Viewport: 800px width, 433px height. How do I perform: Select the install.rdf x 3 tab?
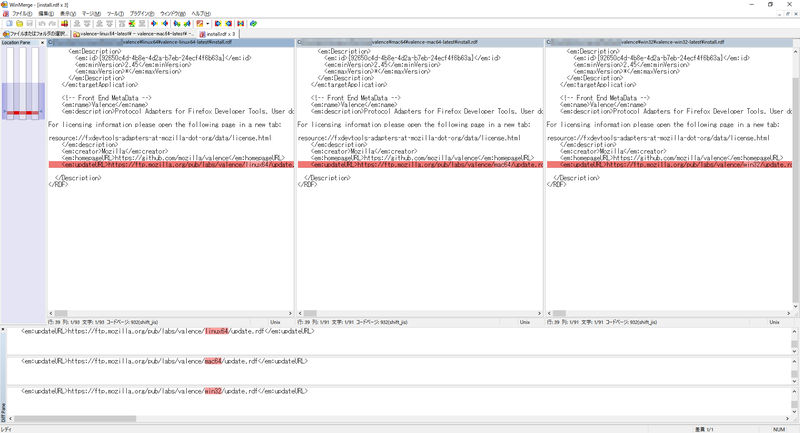point(218,34)
